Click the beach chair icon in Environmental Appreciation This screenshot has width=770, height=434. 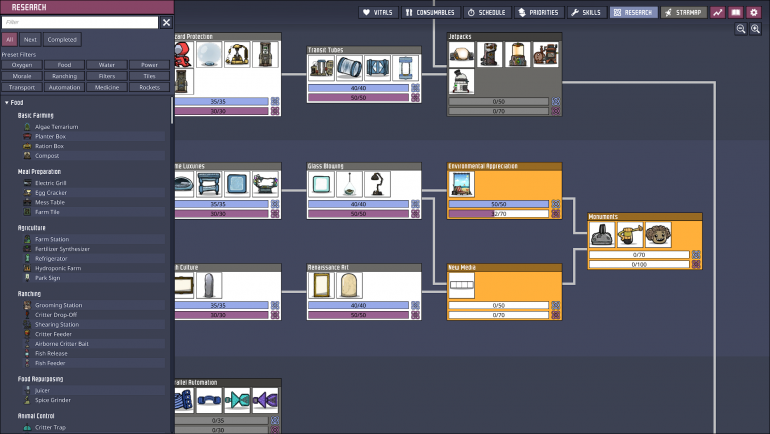click(x=461, y=184)
